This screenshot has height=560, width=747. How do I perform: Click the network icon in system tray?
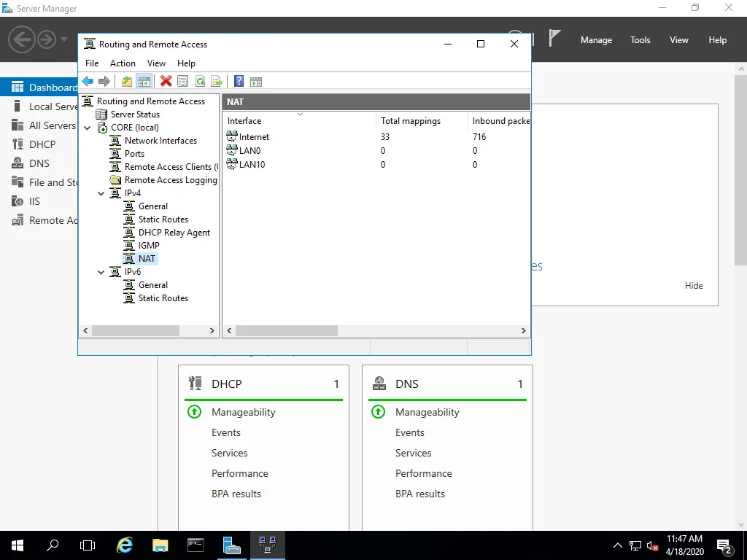635,545
